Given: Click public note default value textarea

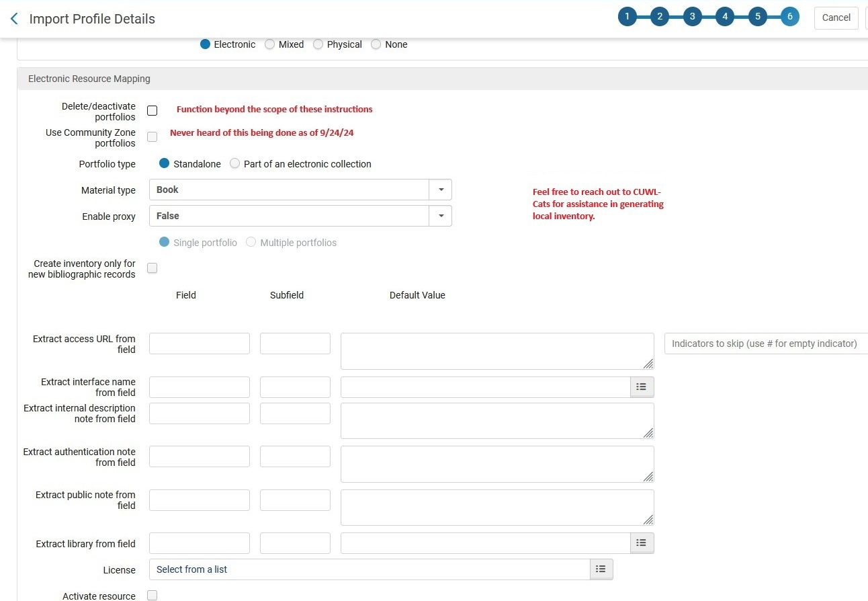Looking at the screenshot, I should pos(497,508).
